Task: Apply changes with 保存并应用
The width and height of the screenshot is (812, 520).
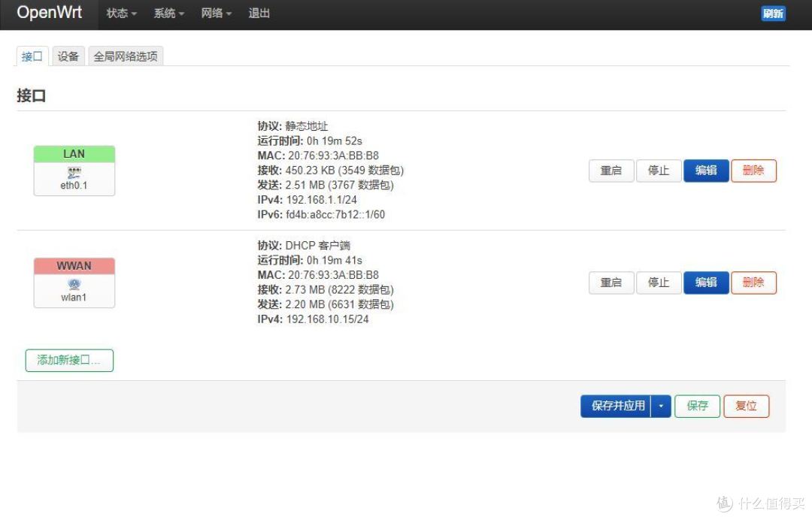Action: [x=617, y=406]
